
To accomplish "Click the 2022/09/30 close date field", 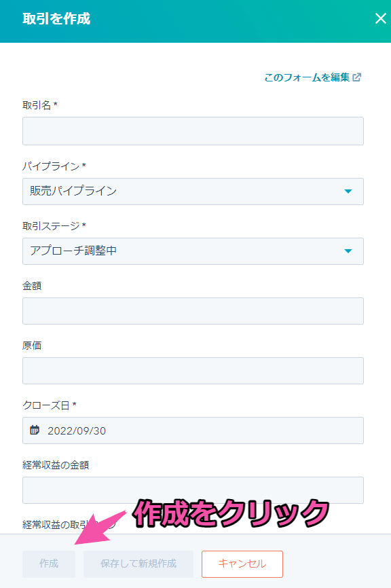I will 193,430.
